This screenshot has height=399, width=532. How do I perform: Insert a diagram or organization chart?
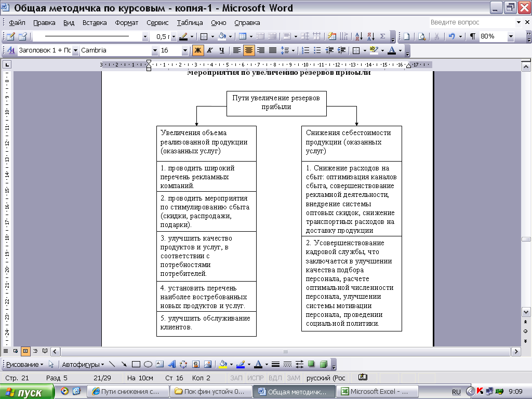tap(183, 364)
